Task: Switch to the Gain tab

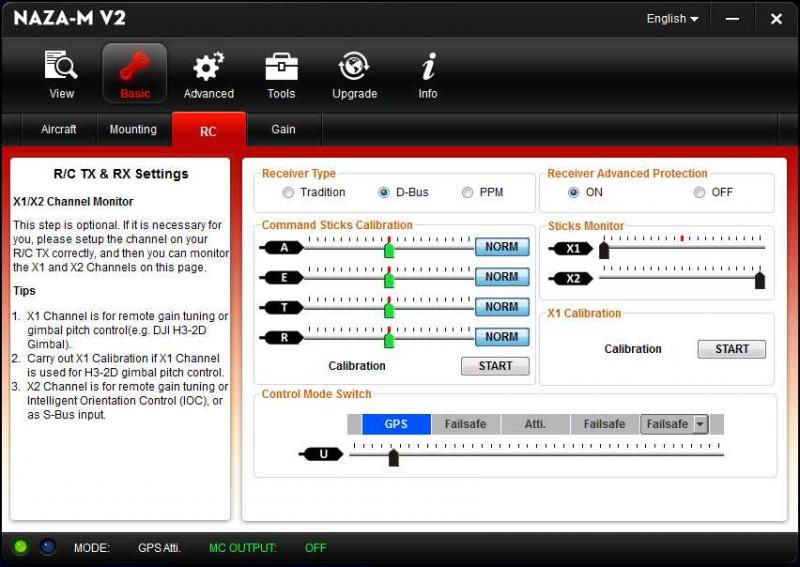Action: 283,130
